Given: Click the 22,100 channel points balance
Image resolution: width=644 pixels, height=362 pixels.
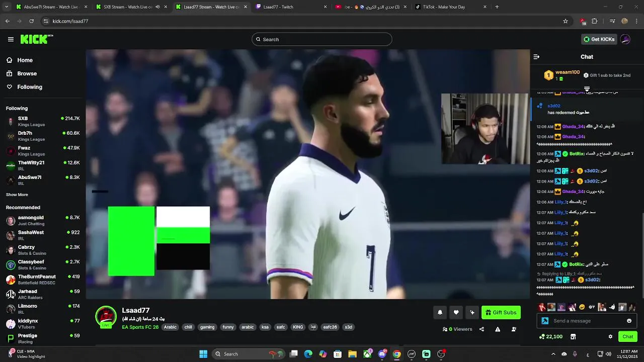Looking at the screenshot, I should (x=551, y=337).
